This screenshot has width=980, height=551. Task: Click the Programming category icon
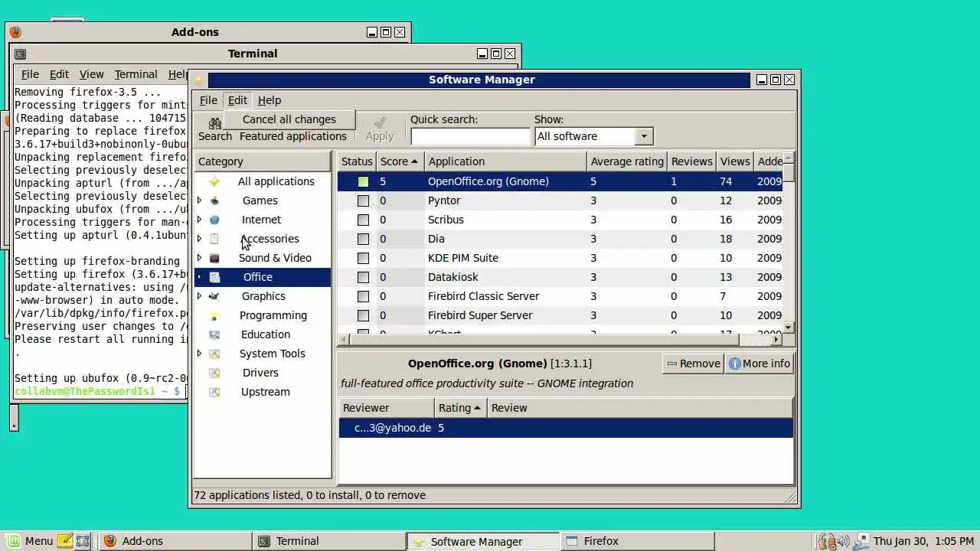coord(214,315)
